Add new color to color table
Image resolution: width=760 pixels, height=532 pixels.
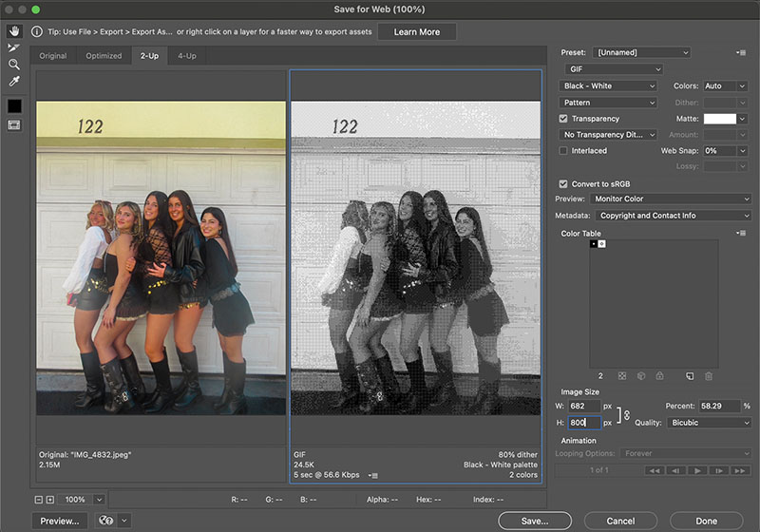tap(691, 376)
